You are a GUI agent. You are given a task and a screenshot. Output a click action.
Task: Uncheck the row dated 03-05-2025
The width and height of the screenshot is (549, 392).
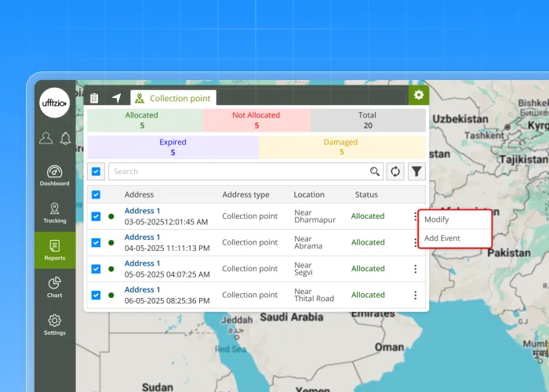click(x=96, y=216)
